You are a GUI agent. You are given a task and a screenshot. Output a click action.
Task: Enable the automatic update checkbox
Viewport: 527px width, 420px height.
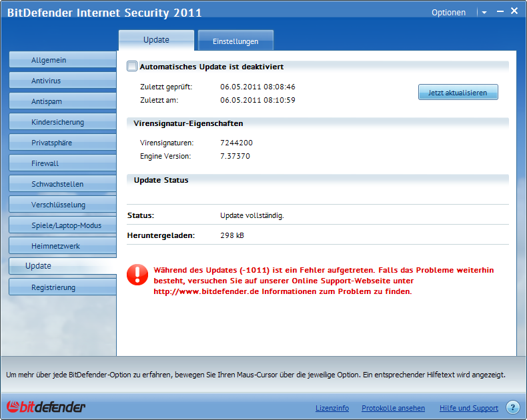132,66
